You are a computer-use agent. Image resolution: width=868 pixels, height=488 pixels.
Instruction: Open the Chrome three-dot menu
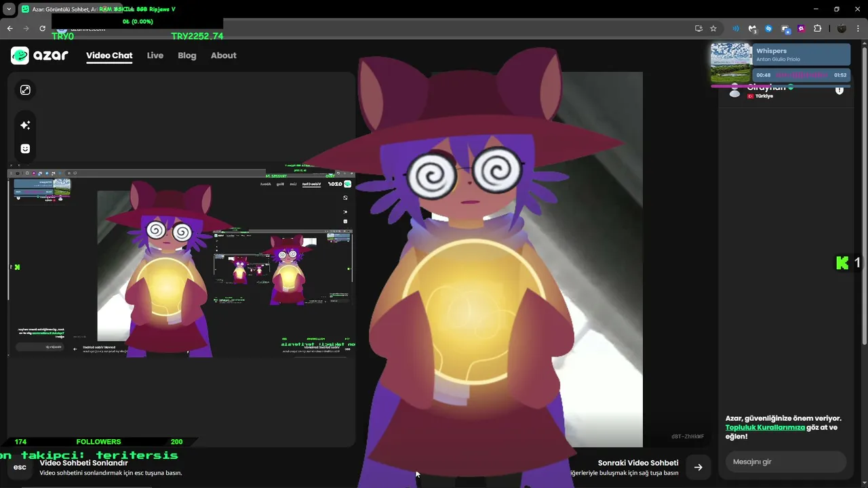[x=859, y=28]
